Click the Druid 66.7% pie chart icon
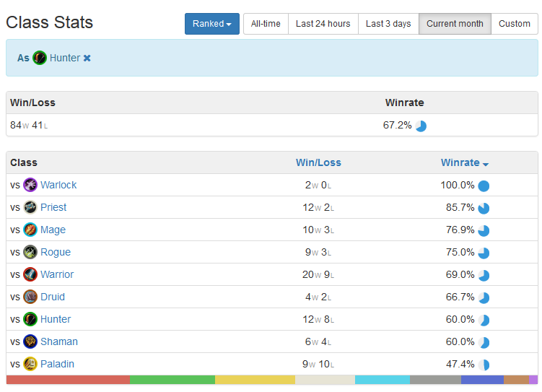 [x=484, y=298]
